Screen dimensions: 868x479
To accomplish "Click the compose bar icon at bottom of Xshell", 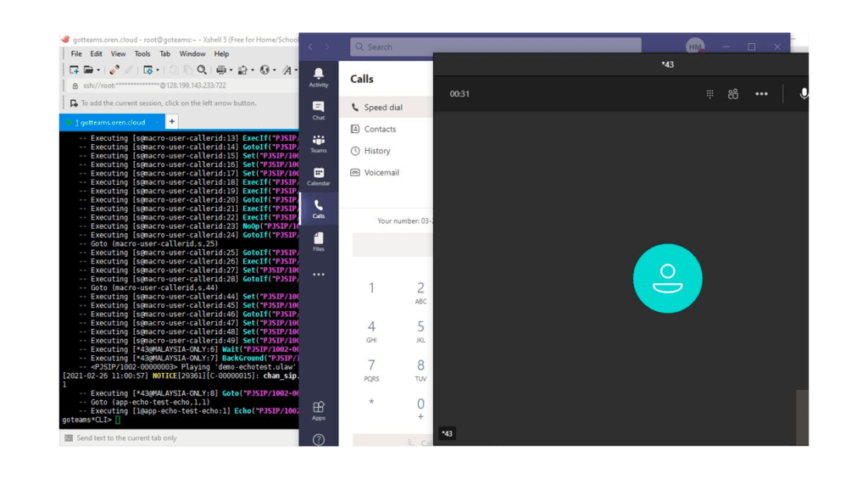I will (x=68, y=438).
